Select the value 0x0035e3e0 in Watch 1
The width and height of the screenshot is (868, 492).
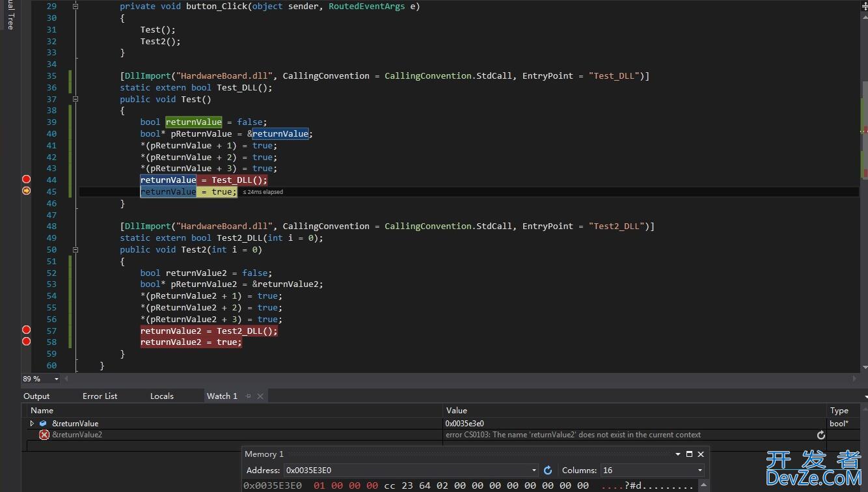click(x=465, y=424)
